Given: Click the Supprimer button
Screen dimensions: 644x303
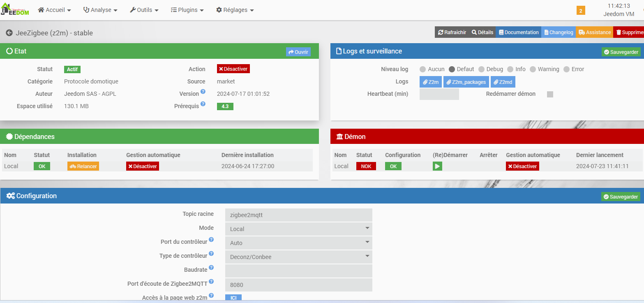Looking at the screenshot, I should pos(629,32).
